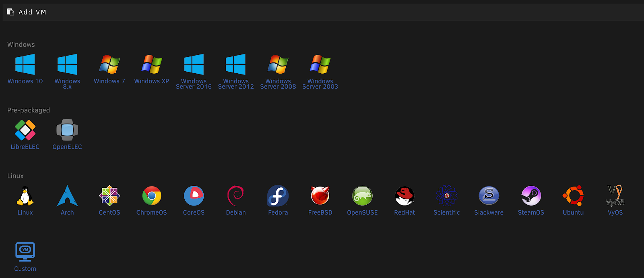Pick the FreeBSD daemon icon
This screenshot has width=644, height=278.
point(320,196)
